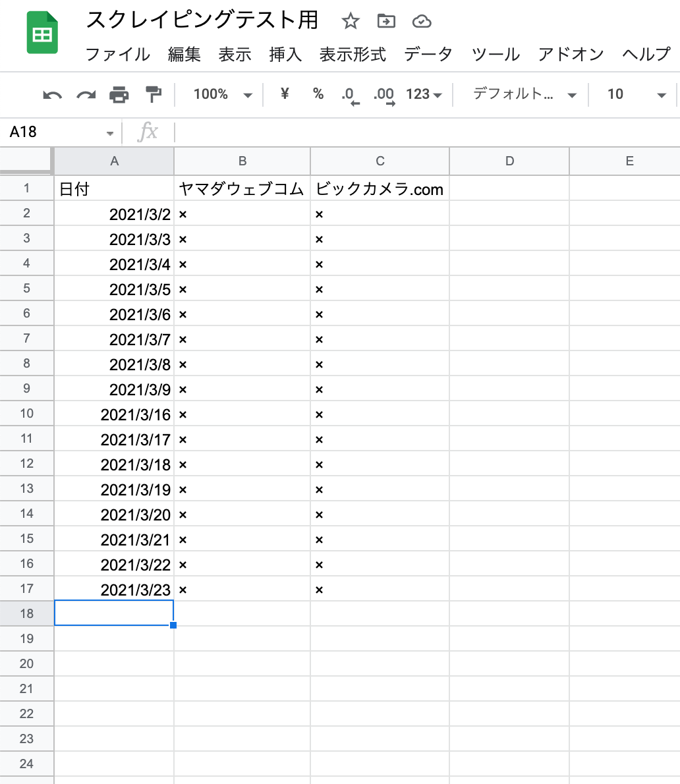Click the select-all corner box
Screen dimensions: 680x784
26,161
